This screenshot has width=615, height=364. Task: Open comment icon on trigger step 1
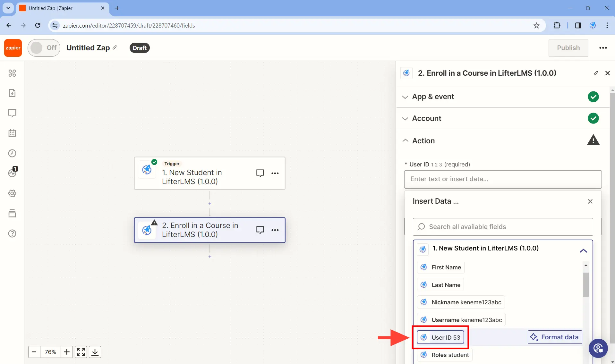pos(260,173)
